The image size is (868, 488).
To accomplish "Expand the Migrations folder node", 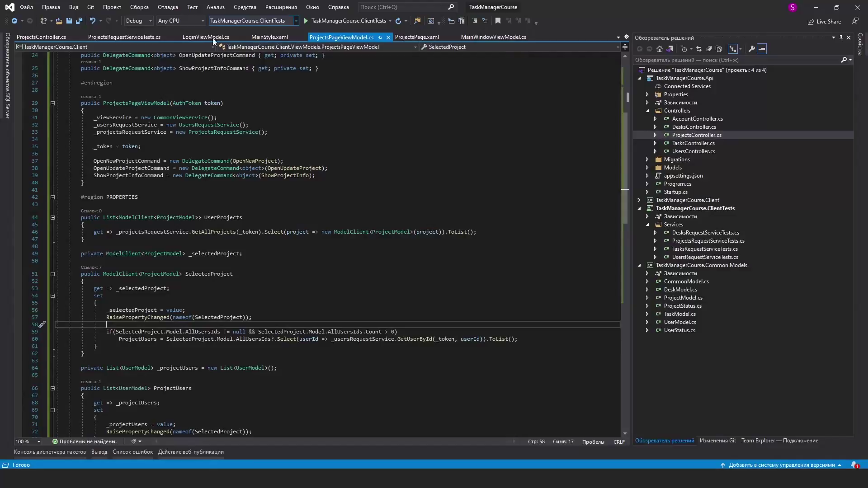I will click(647, 160).
